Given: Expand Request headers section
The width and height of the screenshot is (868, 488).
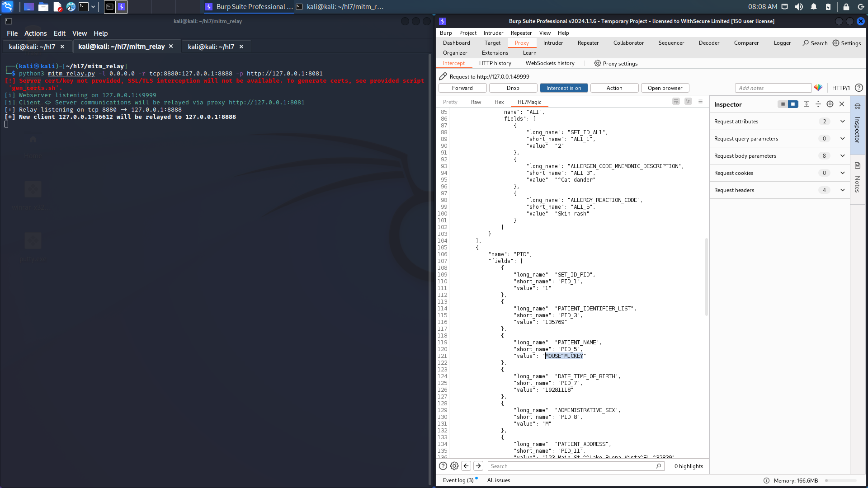Looking at the screenshot, I should pyautogui.click(x=842, y=190).
